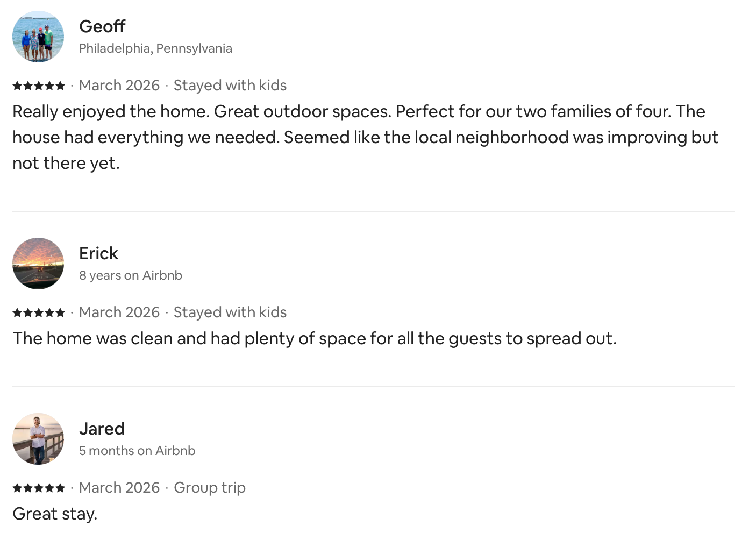Open Erick's profile via his name
The width and height of the screenshot is (756, 540).
(98, 253)
